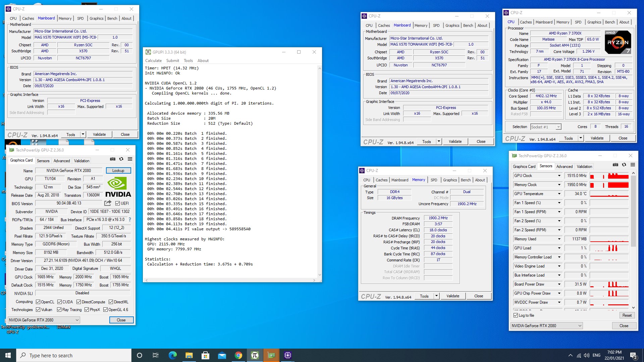Open the Windows Start menu
The width and height of the screenshot is (644, 362).
tap(8, 355)
